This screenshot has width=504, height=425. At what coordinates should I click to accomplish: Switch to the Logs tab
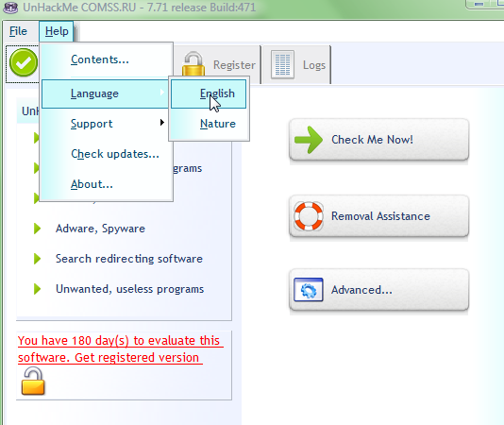(296, 64)
